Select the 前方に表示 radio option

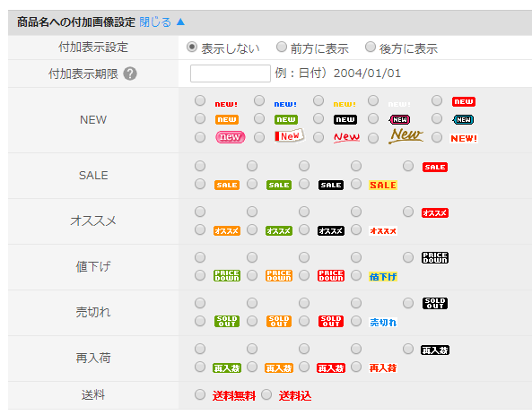tap(282, 48)
